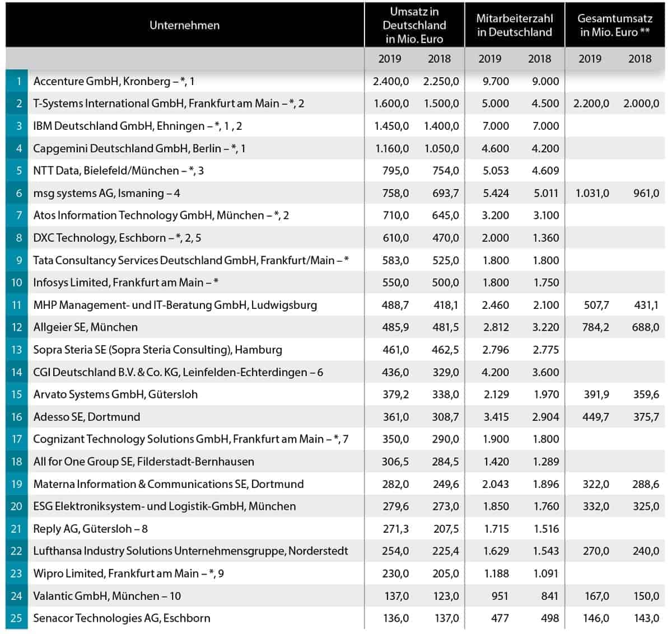Screen dimensions: 672x634
Task: Select 'Cognizant Technology Solutions GmbH'
Action: pos(130,439)
